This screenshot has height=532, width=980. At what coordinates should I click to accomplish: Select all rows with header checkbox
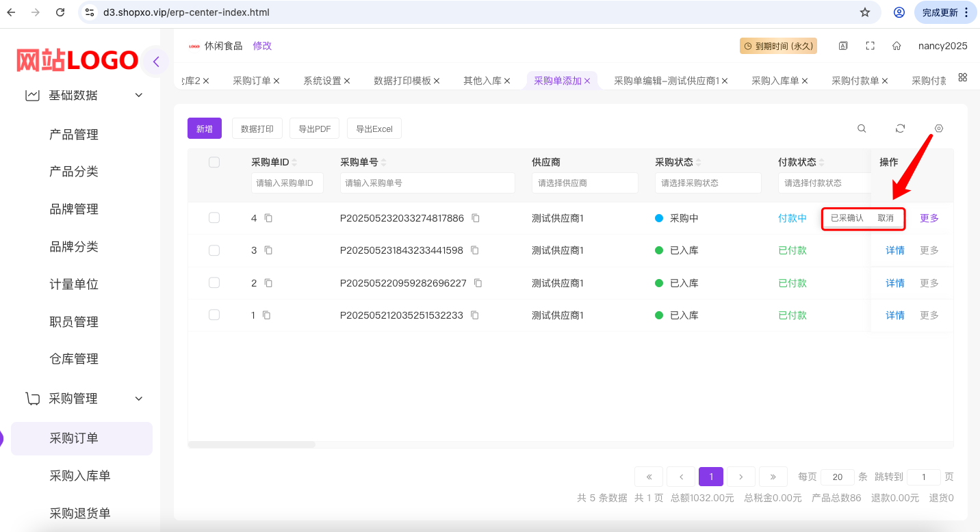(214, 162)
